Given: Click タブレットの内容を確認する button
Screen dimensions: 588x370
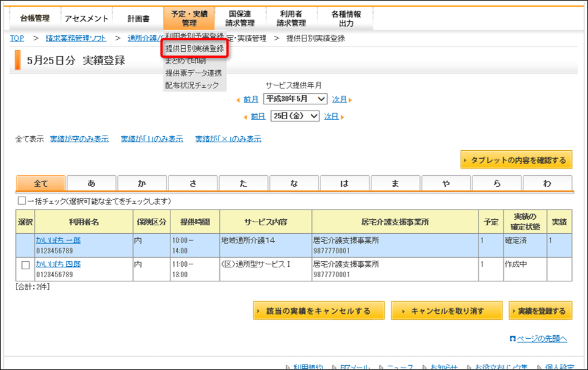Looking at the screenshot, I should click(517, 160).
